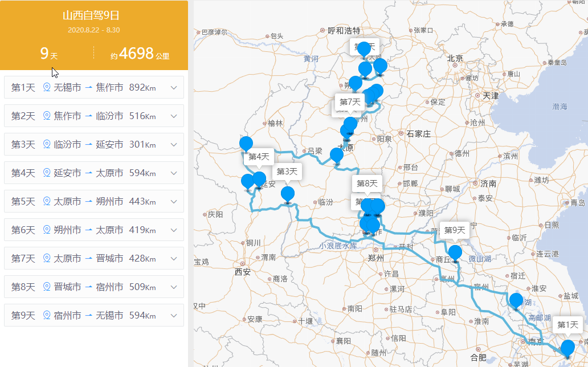Click the blue map pin below 第3天 label
This screenshot has height=367, width=588.
click(288, 194)
